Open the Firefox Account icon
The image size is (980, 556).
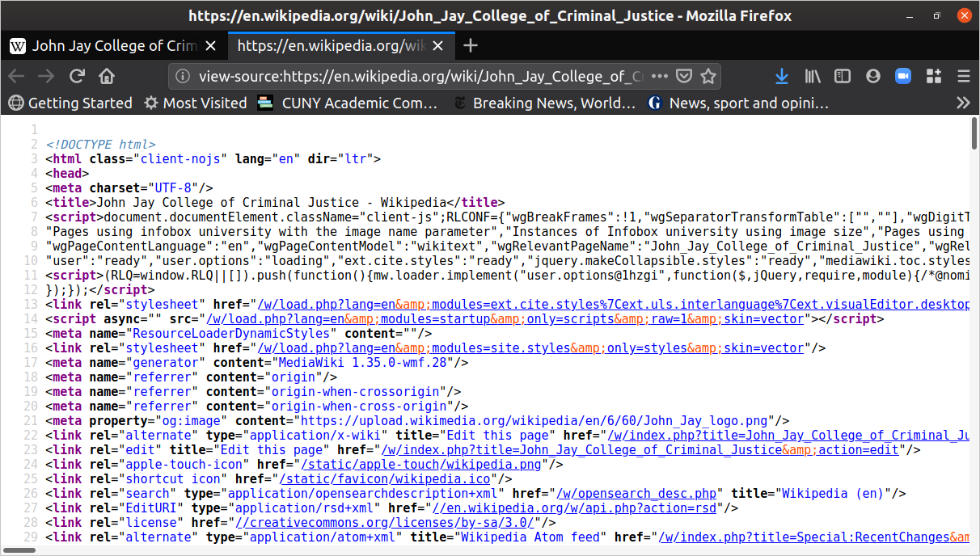872,75
